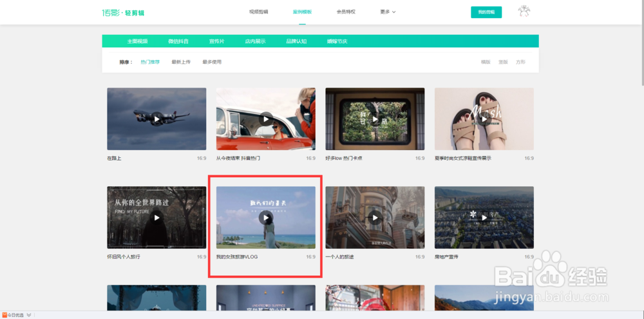Switch to the 主图视频 category tab

[x=137, y=41]
